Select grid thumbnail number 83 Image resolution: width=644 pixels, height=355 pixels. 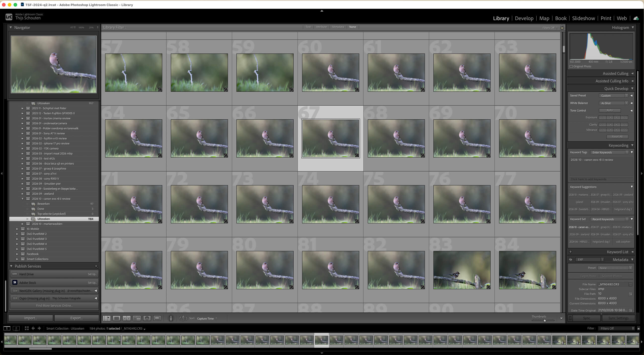(462, 270)
